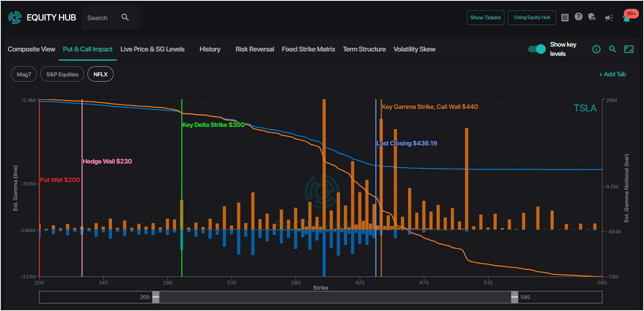Click the zoom out magnifier icon

pyautogui.click(x=613, y=49)
